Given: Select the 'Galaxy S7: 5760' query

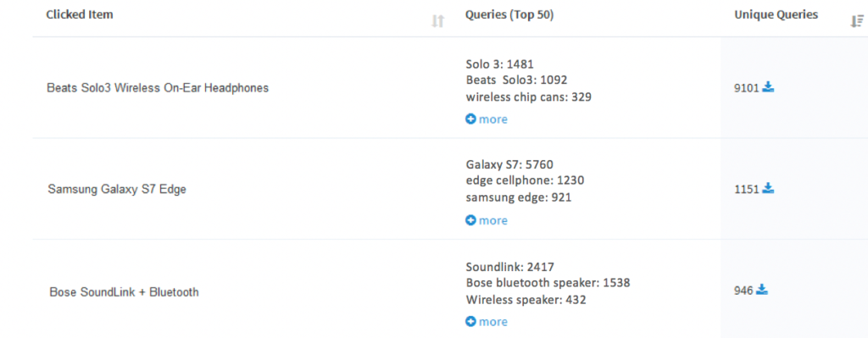Looking at the screenshot, I should coord(509,164).
